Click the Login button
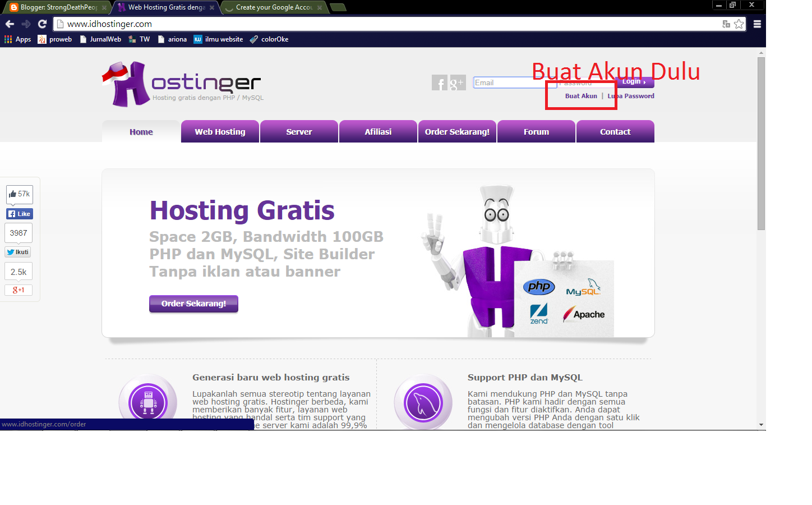 (635, 82)
